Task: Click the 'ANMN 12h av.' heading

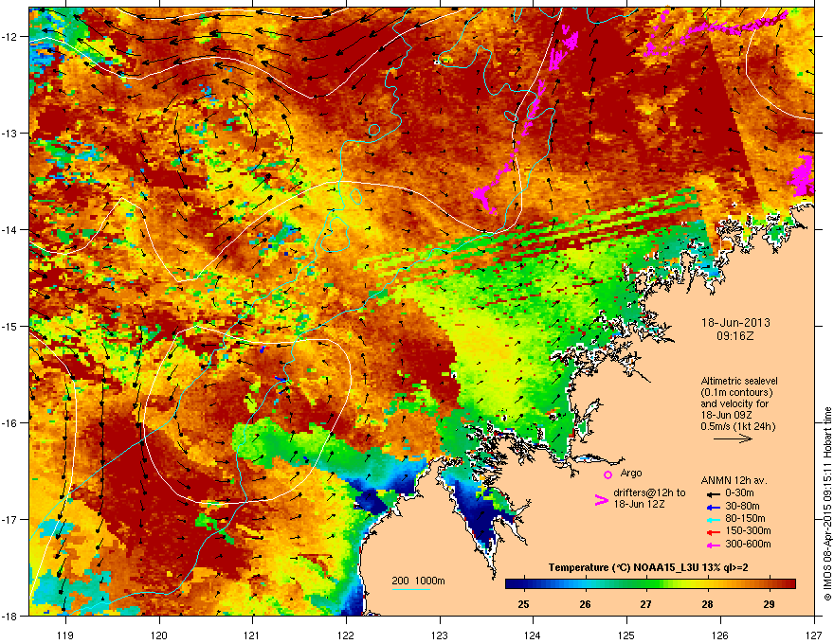Action: [734, 480]
